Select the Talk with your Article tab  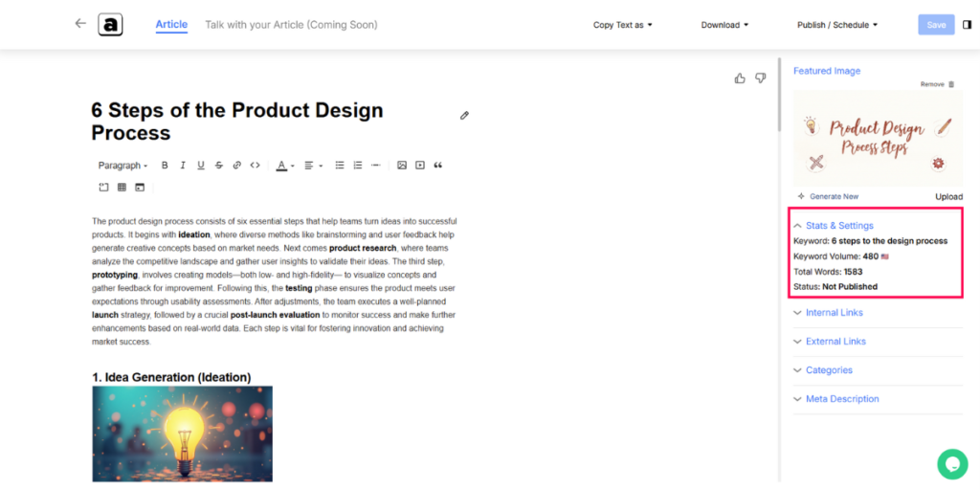(x=291, y=25)
